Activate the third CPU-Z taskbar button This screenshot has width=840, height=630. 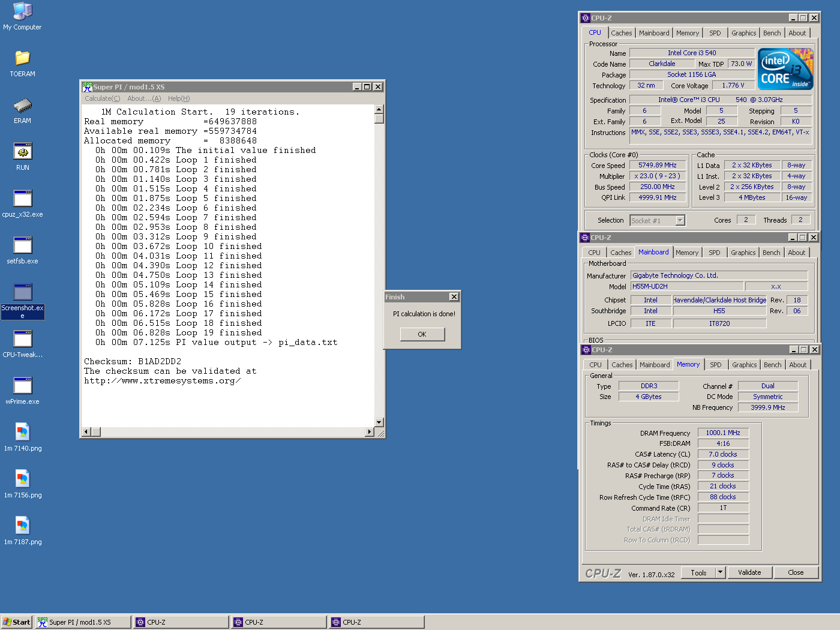click(x=377, y=622)
